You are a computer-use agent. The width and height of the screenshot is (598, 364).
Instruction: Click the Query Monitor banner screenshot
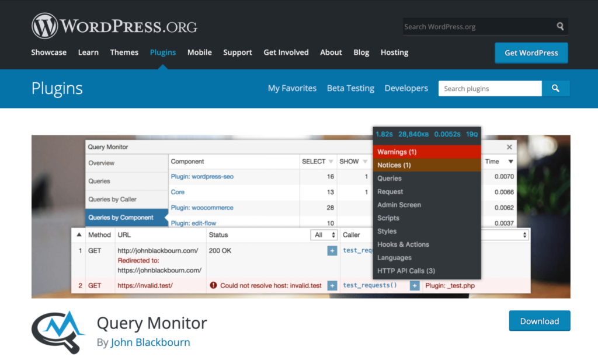click(x=301, y=216)
